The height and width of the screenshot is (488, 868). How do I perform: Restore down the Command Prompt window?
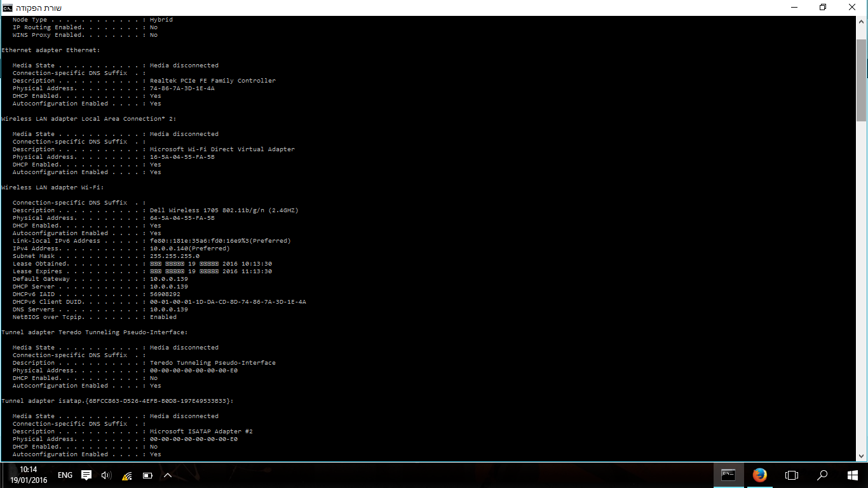[823, 8]
